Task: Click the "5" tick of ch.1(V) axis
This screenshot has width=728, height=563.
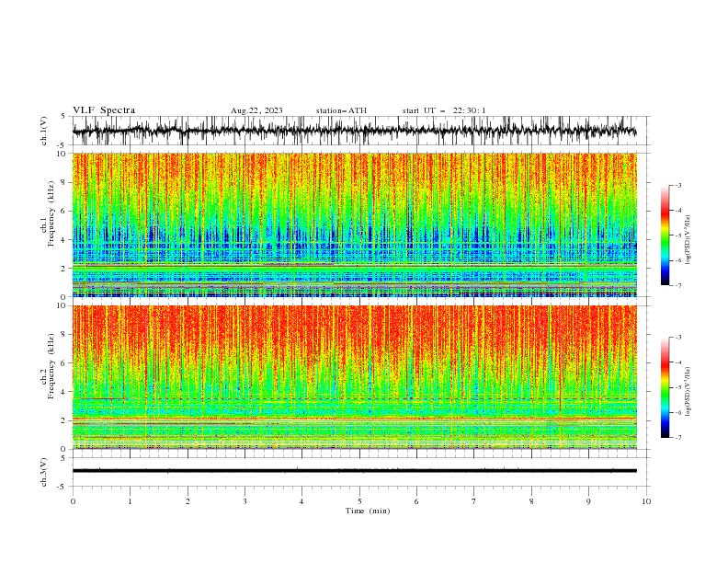Action: pyautogui.click(x=63, y=116)
